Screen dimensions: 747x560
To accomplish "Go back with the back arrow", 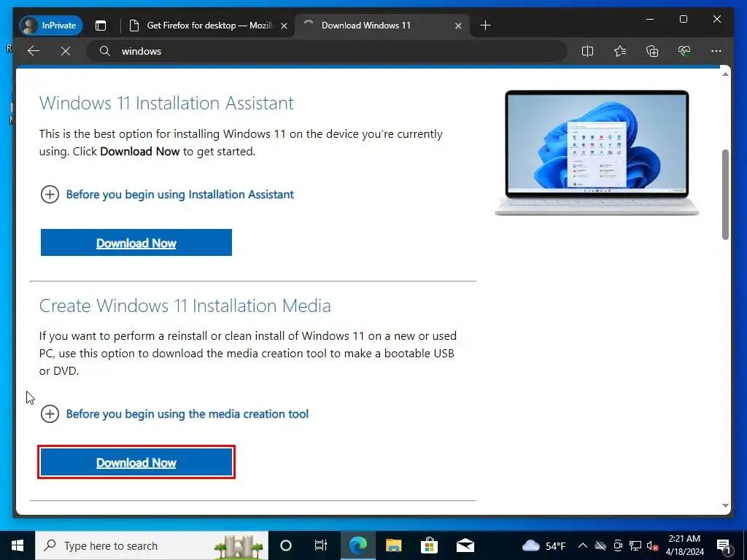I will pos(34,51).
